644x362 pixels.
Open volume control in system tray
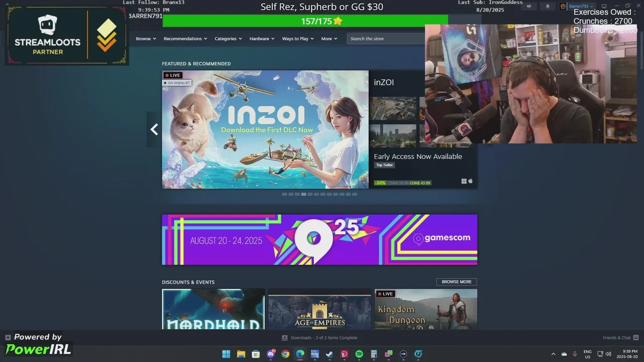(x=608, y=354)
